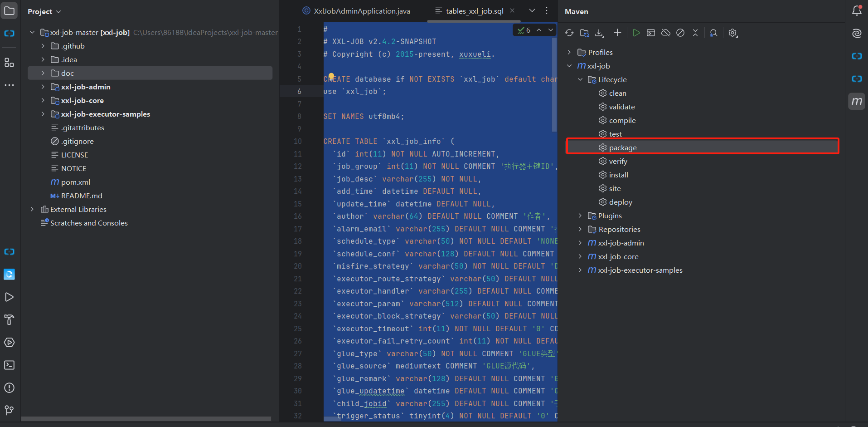Open the Project tool window folder icon
The image size is (868, 427).
point(9,10)
